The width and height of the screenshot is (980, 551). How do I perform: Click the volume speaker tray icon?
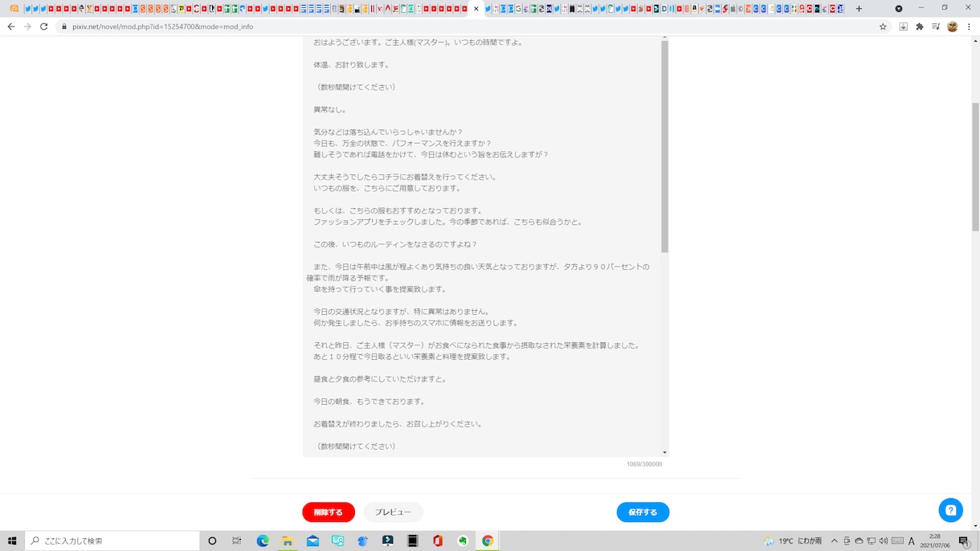click(x=884, y=541)
